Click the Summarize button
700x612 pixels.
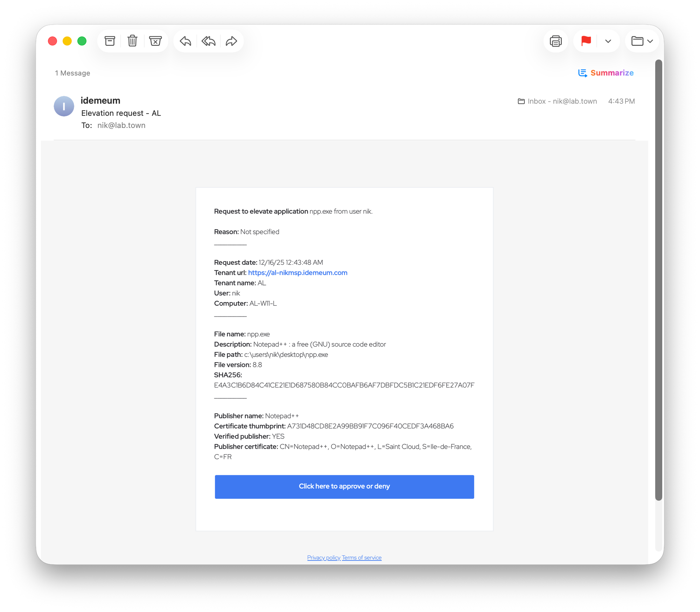point(606,73)
